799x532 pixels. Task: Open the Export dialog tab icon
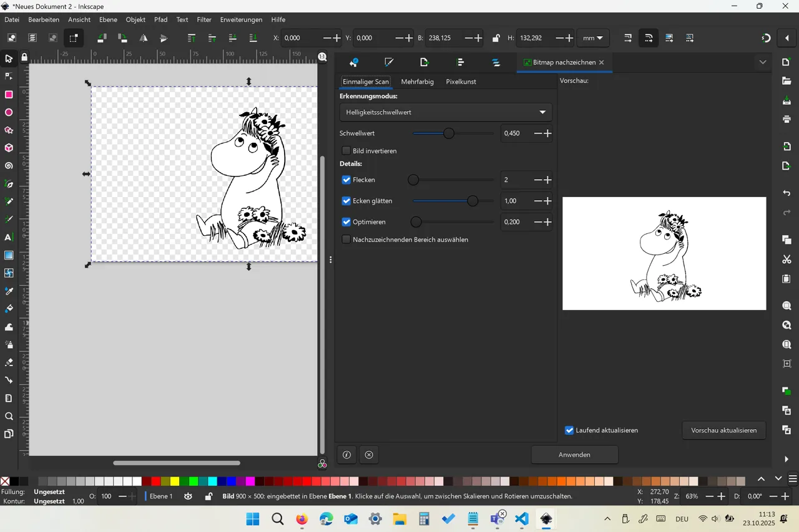click(x=424, y=62)
